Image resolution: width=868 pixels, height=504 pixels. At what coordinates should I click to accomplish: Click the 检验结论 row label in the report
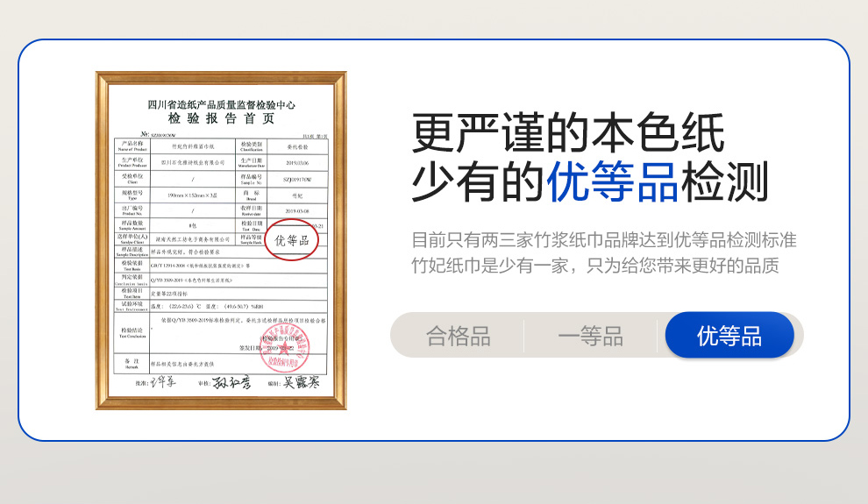click(x=132, y=332)
